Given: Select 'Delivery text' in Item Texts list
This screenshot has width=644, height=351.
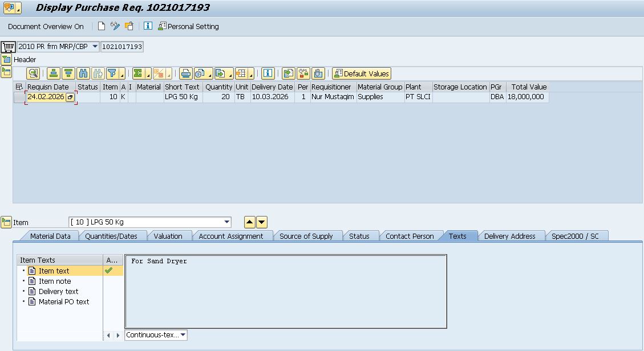Looking at the screenshot, I should click(58, 292).
